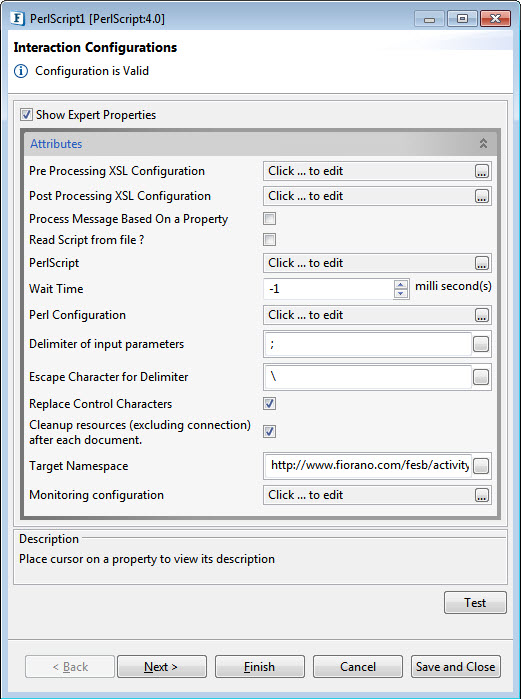521x699 pixels.
Task: Open Pre Processing XSL Configuration ellipsis editor
Action: point(481,171)
